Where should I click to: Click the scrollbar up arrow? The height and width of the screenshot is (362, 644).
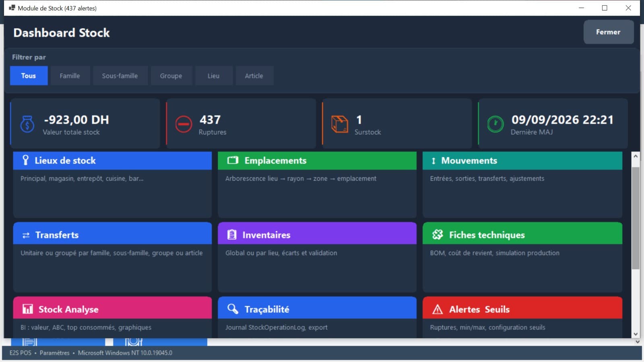click(636, 156)
